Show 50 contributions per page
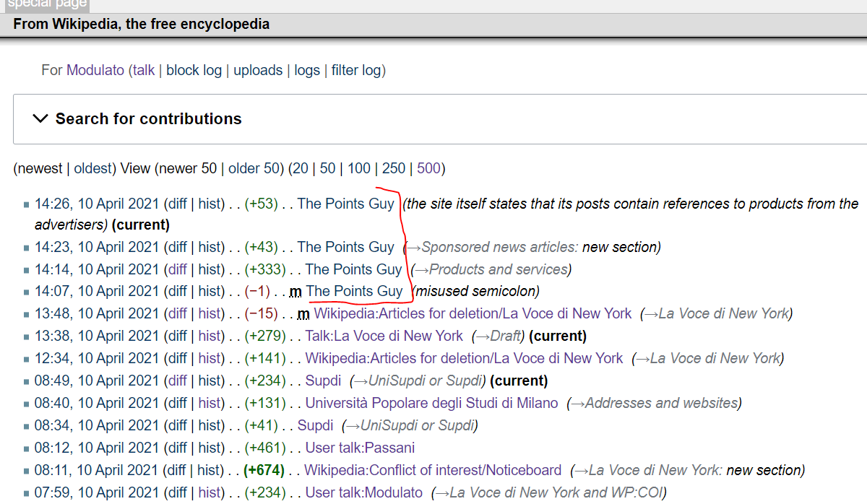This screenshot has width=867, height=504. click(x=327, y=168)
